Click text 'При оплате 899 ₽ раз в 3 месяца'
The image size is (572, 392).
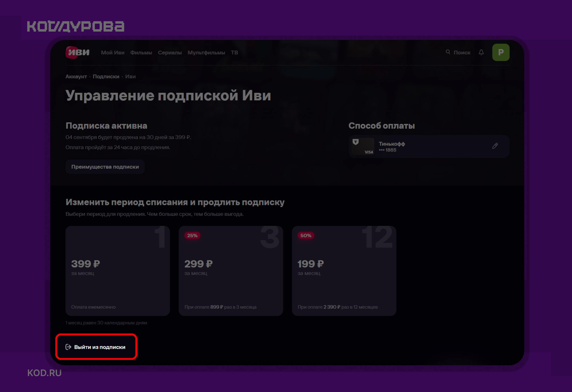click(x=220, y=307)
